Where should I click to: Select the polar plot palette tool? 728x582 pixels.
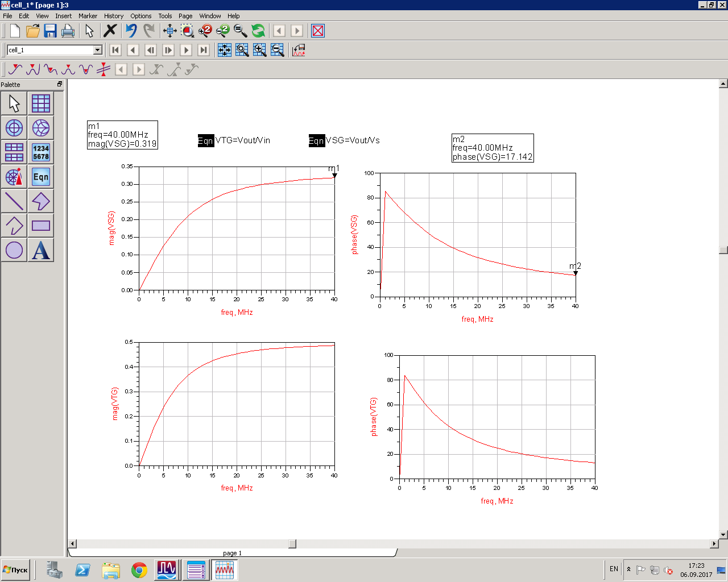tap(14, 128)
